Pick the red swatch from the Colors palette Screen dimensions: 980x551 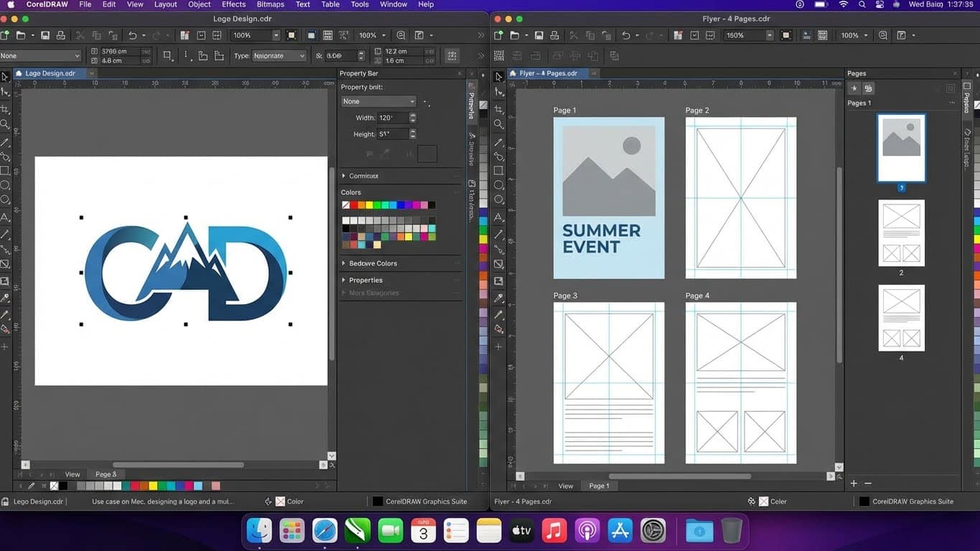(354, 204)
